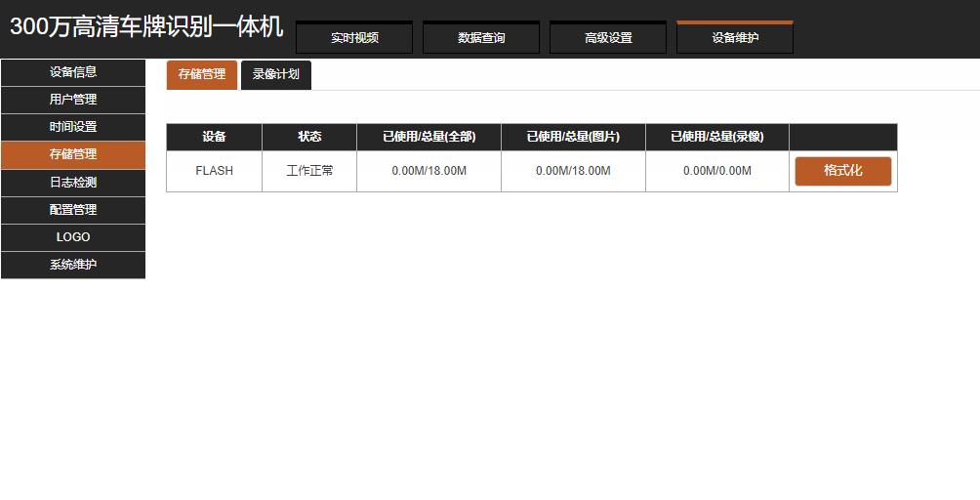Click the 状态 column header
Screen dimensions: 980x500
pos(309,137)
